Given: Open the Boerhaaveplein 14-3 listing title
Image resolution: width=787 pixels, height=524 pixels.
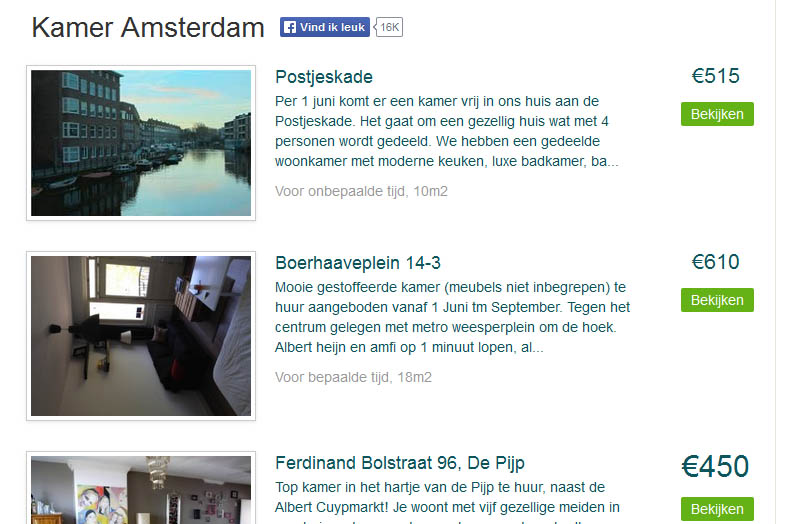Looking at the screenshot, I should click(358, 263).
